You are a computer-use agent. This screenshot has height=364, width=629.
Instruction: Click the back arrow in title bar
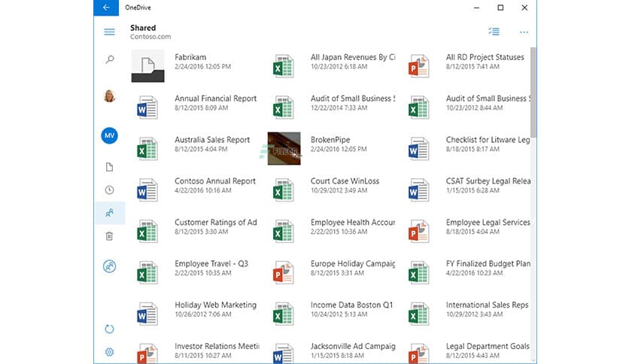pyautogui.click(x=106, y=8)
